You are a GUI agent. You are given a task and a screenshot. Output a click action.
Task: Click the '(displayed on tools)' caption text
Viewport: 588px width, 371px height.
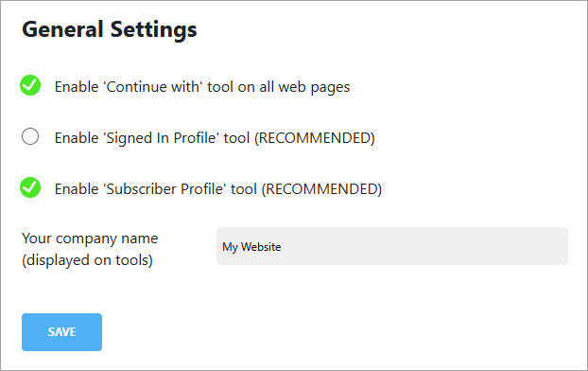[x=87, y=260]
